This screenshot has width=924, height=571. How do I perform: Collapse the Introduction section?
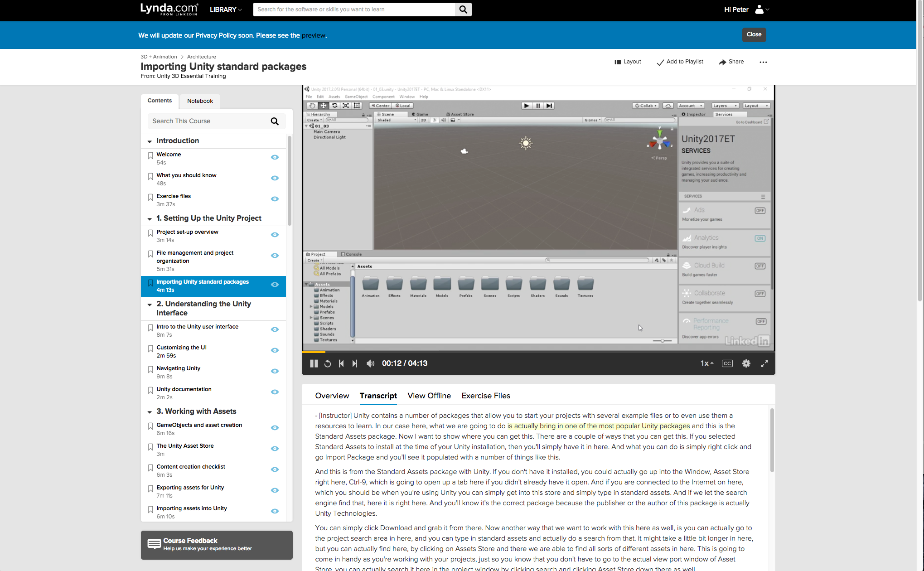(150, 141)
